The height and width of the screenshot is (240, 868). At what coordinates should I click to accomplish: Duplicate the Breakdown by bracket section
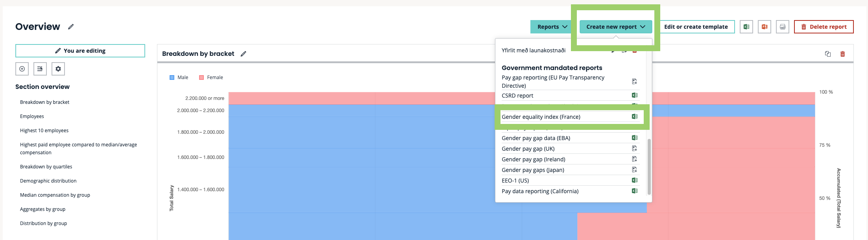tap(827, 54)
